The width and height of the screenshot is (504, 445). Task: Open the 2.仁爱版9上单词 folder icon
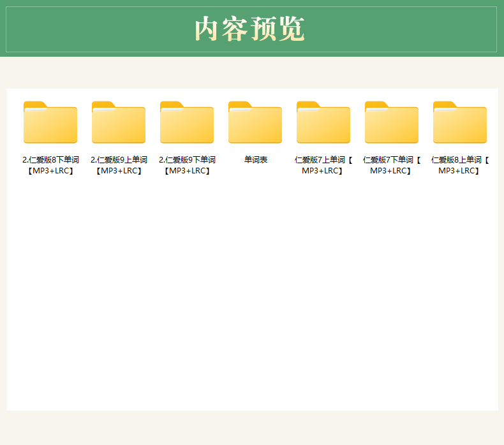click(119, 122)
